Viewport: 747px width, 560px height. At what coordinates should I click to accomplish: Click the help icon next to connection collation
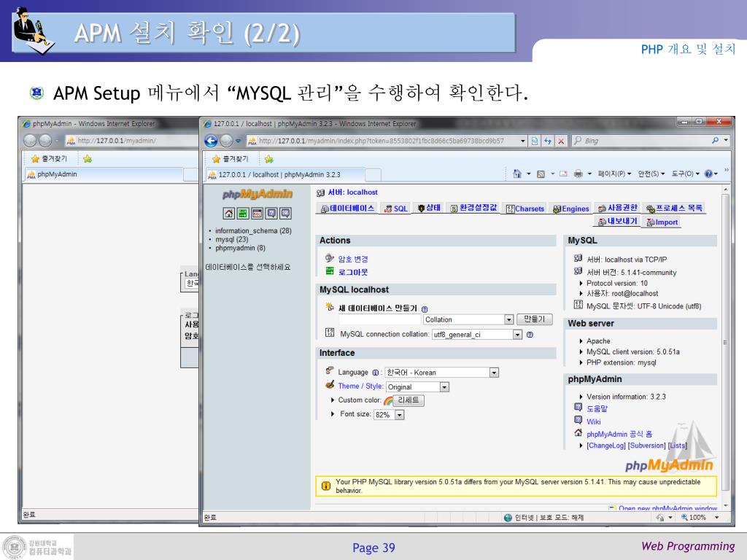point(530,335)
